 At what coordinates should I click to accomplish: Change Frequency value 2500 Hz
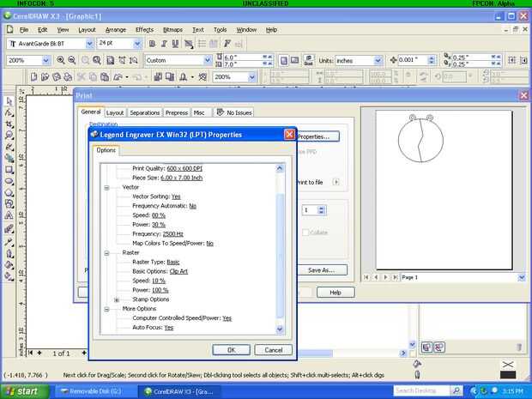click(x=172, y=234)
